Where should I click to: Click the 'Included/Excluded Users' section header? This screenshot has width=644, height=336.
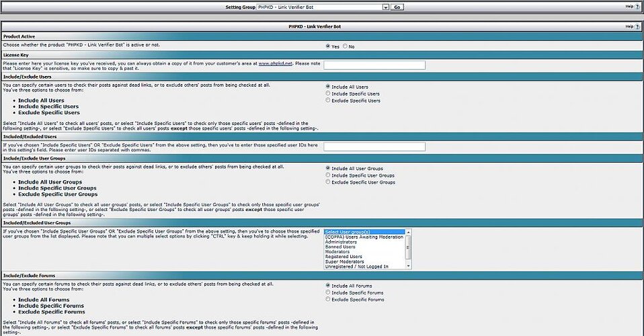[322, 136]
